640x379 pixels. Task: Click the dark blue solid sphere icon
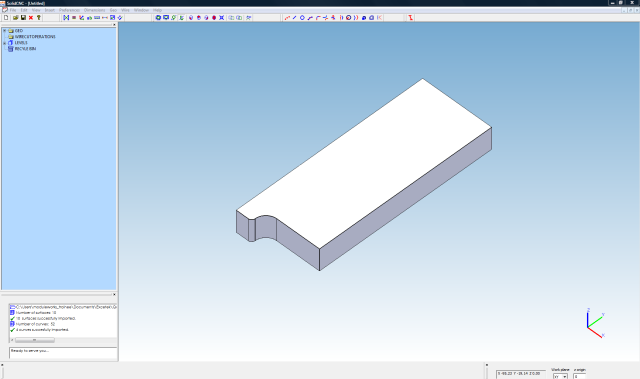pyautogui.click(x=364, y=18)
